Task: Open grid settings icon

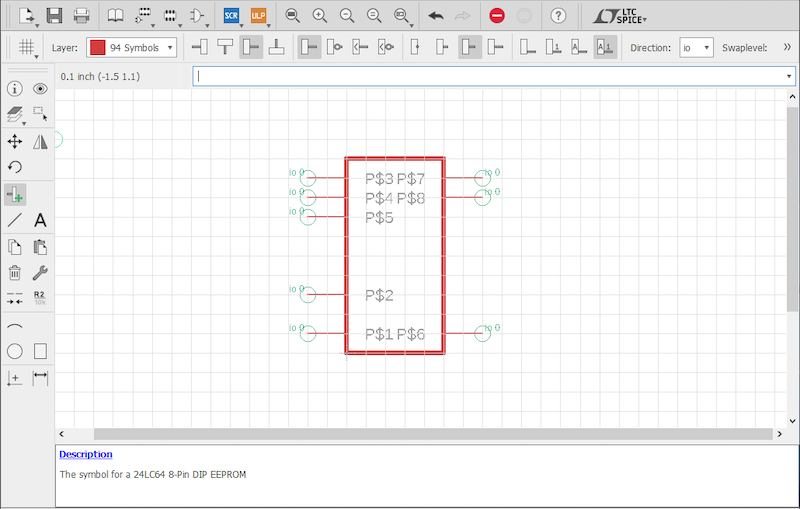Action: (27, 47)
